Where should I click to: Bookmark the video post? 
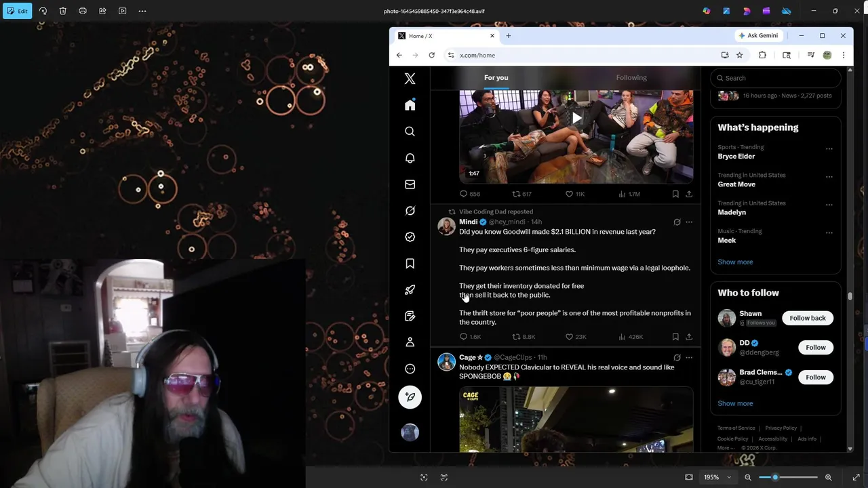(675, 194)
